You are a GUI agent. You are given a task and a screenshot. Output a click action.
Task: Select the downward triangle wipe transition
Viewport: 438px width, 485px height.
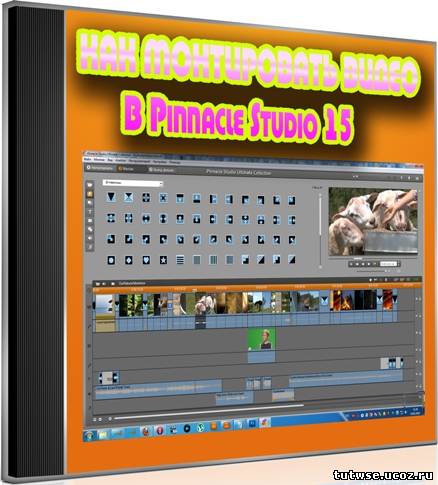tap(111, 197)
